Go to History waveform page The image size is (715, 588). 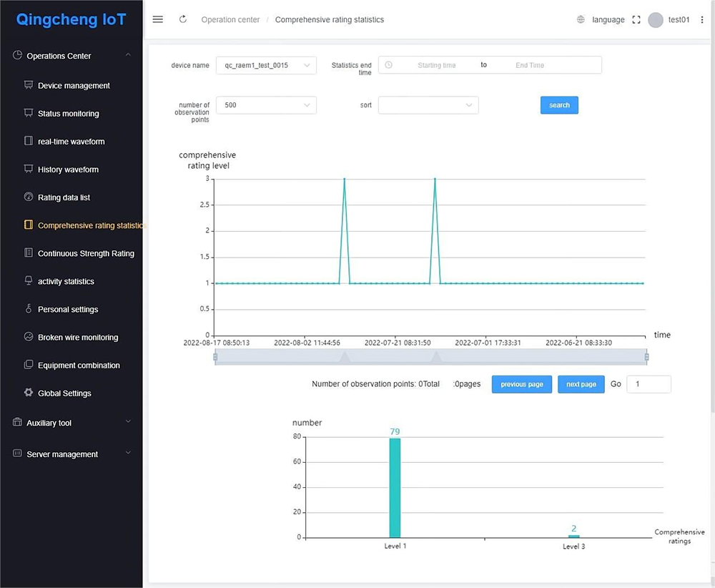click(69, 170)
